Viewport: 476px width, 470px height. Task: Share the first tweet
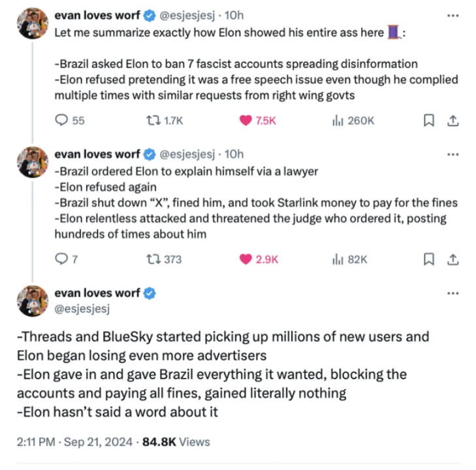pos(452,120)
